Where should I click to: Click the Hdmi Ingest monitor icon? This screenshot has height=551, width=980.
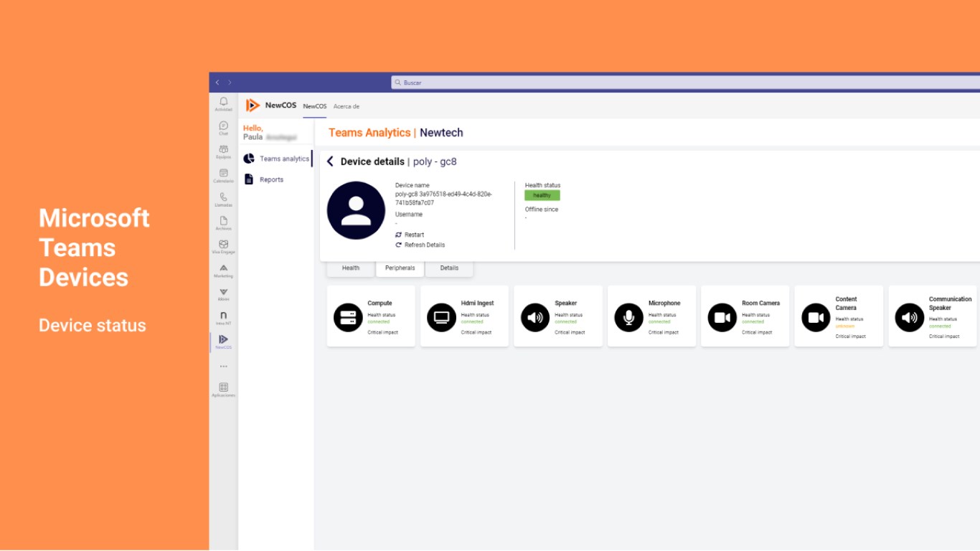pos(441,317)
